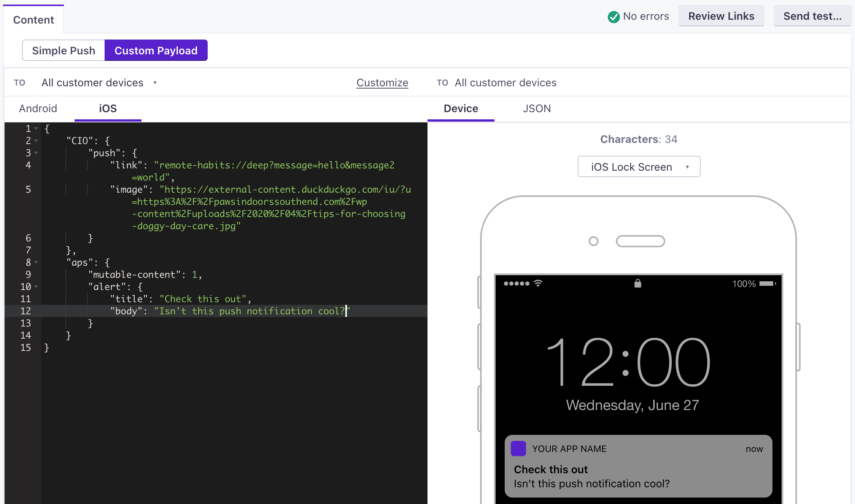
Task: Collapse the aps block fold at line 8
Action: coord(36,262)
